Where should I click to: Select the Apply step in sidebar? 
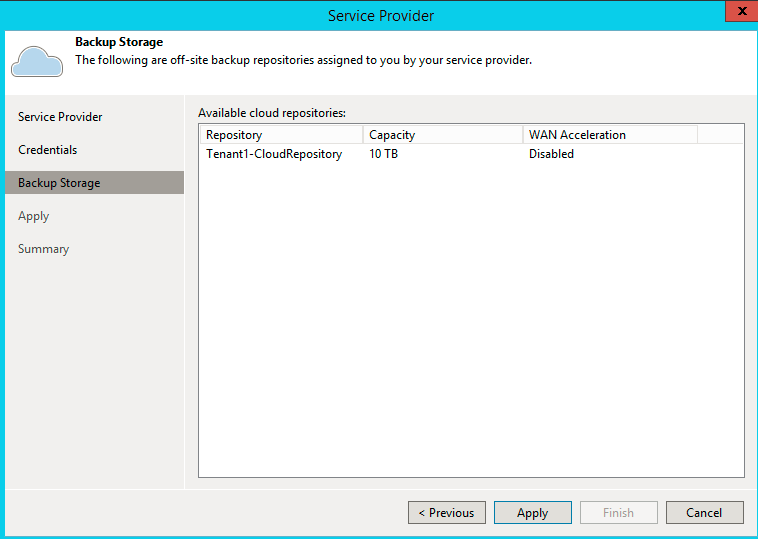[x=33, y=216]
